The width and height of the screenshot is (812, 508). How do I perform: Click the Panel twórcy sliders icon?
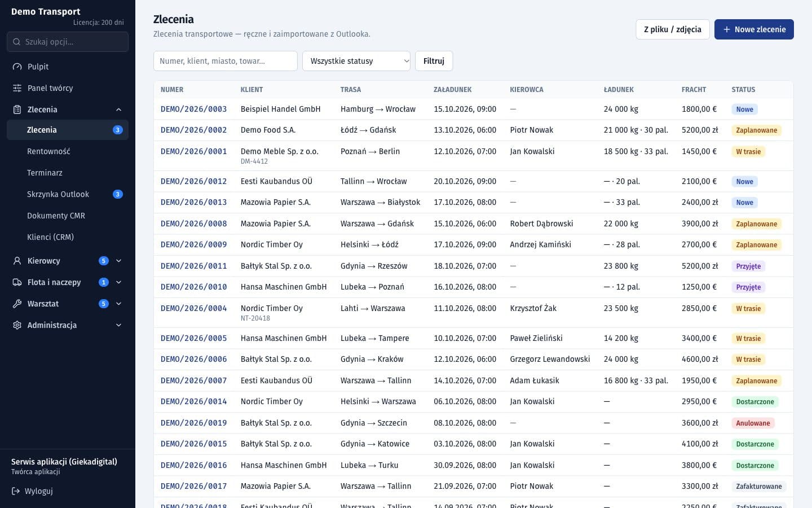click(x=17, y=88)
